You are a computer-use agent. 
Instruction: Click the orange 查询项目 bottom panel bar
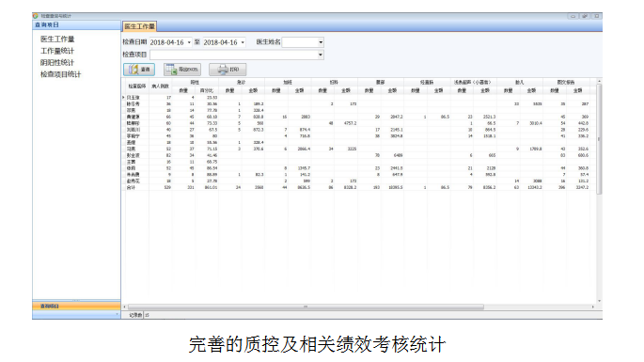(x=76, y=307)
